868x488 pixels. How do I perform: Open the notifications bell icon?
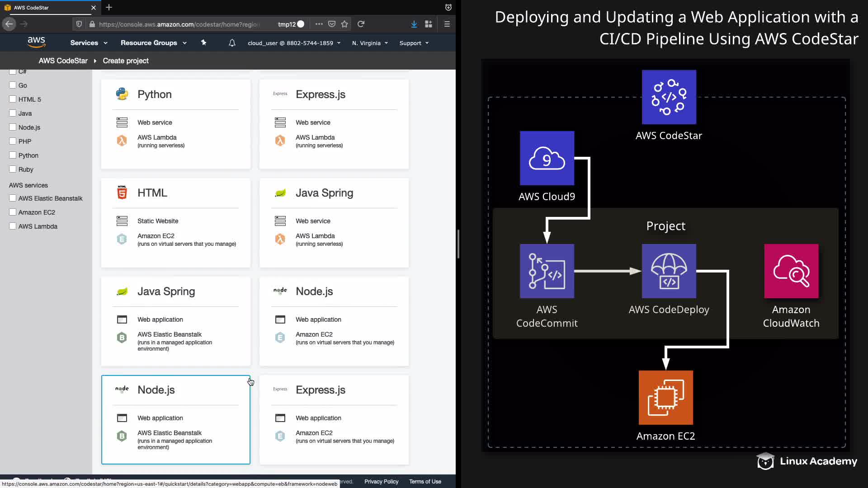pos(232,43)
